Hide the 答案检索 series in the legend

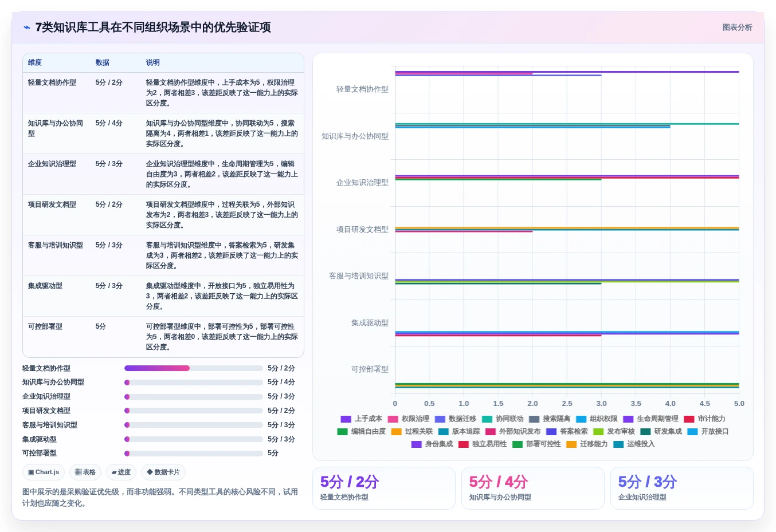[x=567, y=432]
